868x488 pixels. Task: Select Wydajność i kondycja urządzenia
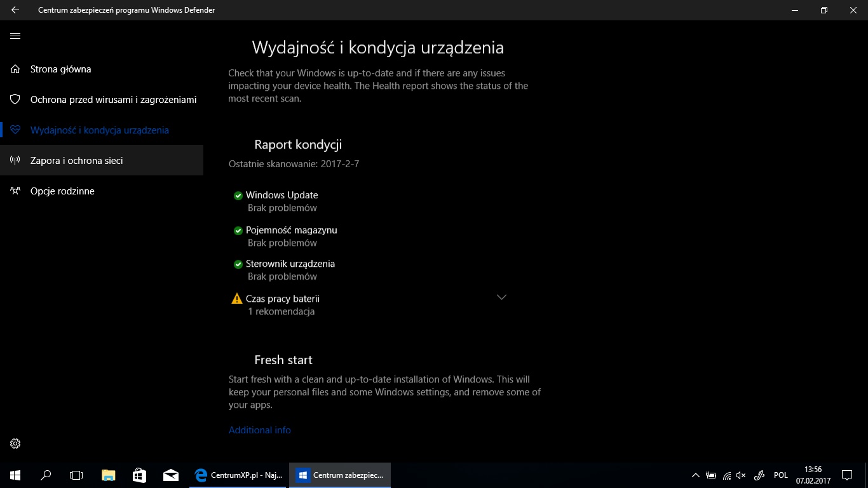point(102,130)
